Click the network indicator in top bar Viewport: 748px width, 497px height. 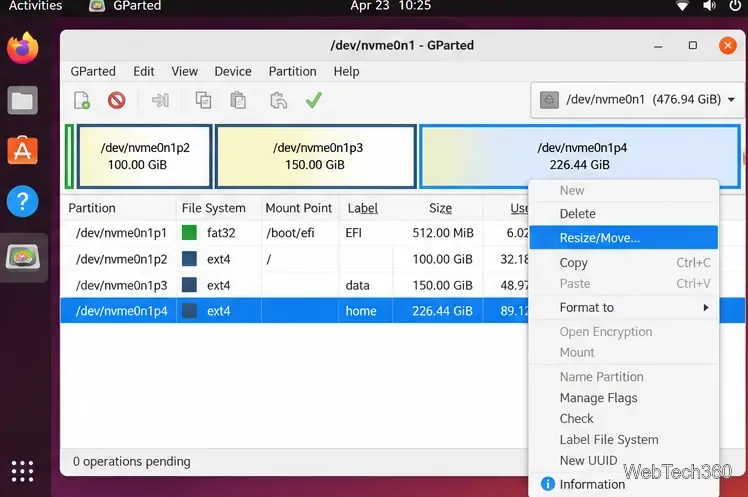click(683, 6)
